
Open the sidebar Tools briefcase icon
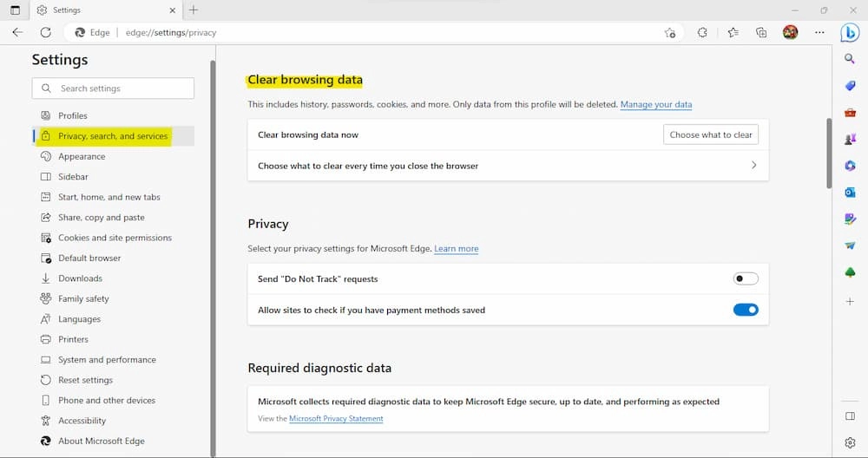(x=850, y=112)
